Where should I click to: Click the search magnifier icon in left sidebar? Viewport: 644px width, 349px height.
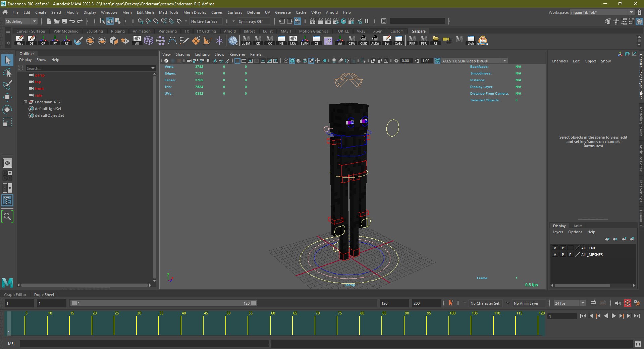click(x=7, y=216)
